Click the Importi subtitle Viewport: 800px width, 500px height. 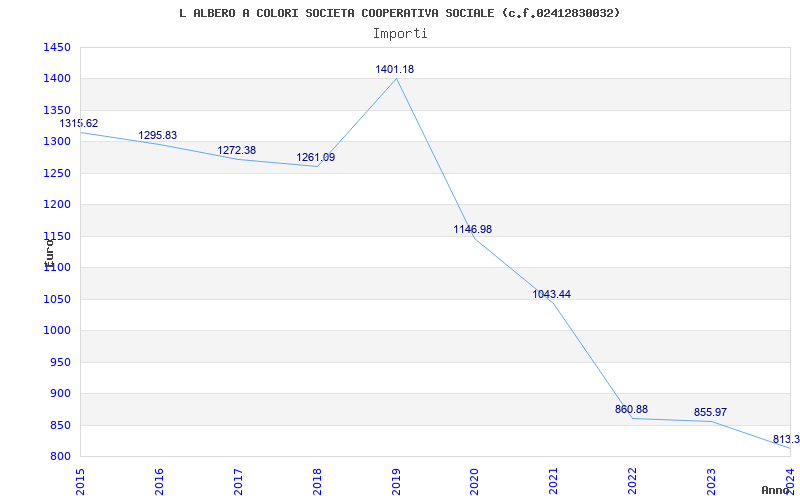click(400, 34)
